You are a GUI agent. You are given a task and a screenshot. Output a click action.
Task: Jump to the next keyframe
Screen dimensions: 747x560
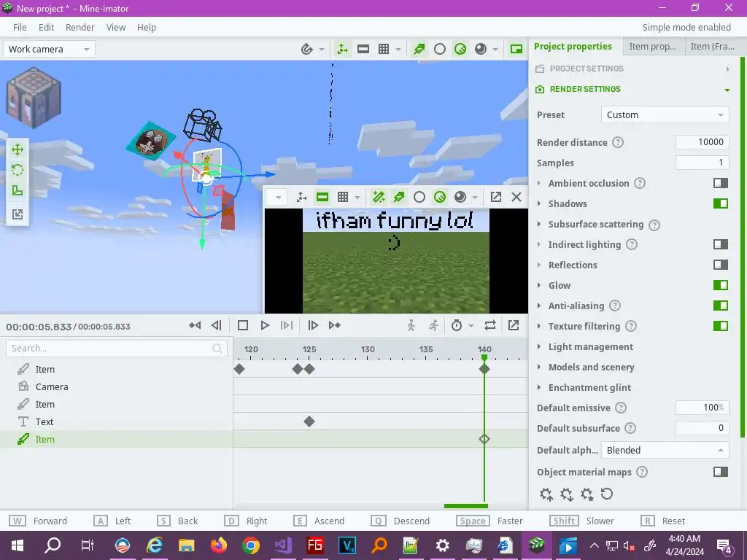pyautogui.click(x=335, y=325)
